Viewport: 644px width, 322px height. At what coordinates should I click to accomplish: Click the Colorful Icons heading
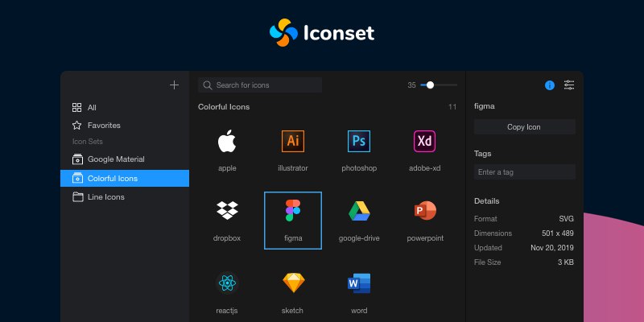[x=224, y=107]
